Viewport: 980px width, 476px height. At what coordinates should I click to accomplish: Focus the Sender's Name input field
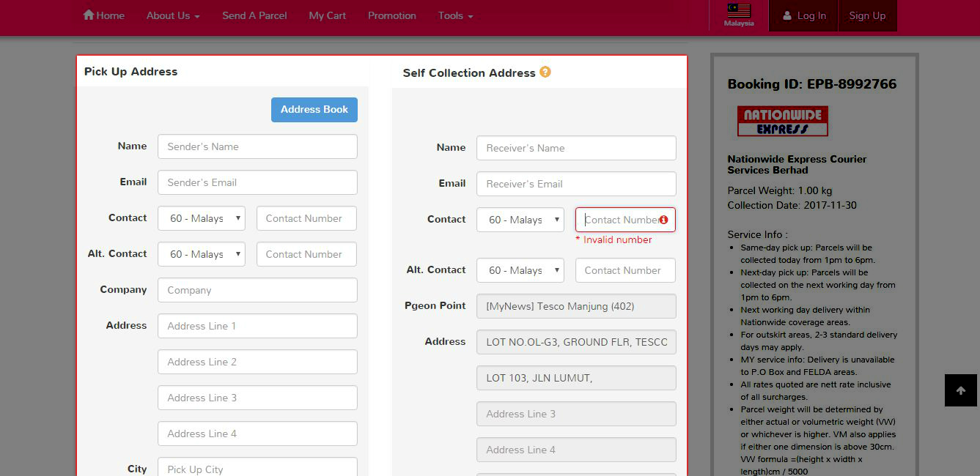[x=257, y=146]
